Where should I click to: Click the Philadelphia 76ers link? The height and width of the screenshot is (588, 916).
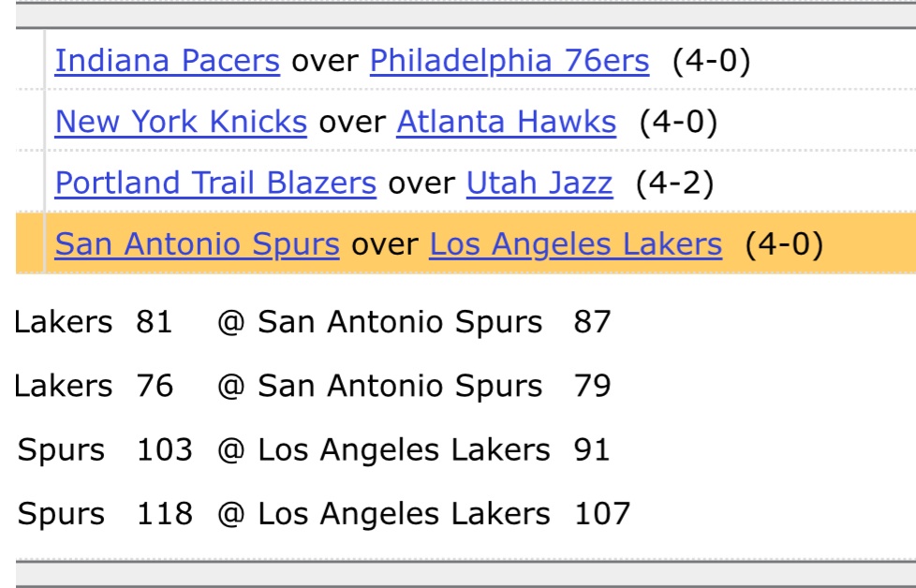pyautogui.click(x=509, y=61)
